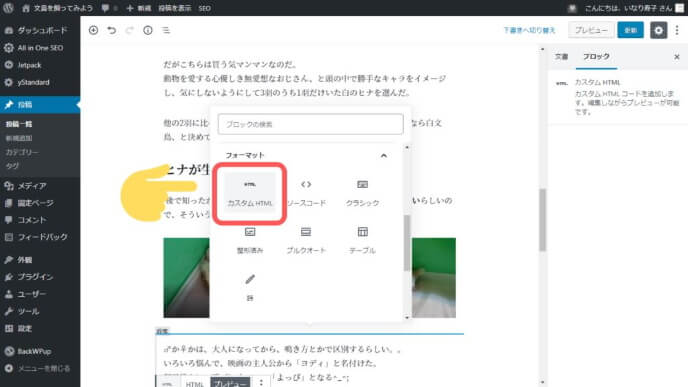The height and width of the screenshot is (387, 688).
Task: Open the more tools vertical dots menu
Action: [x=677, y=30]
